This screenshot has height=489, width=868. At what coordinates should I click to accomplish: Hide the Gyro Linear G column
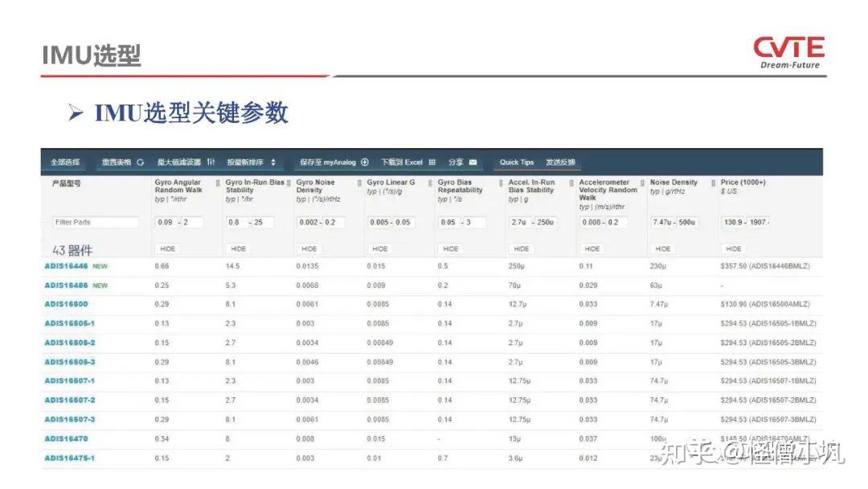coord(379,249)
